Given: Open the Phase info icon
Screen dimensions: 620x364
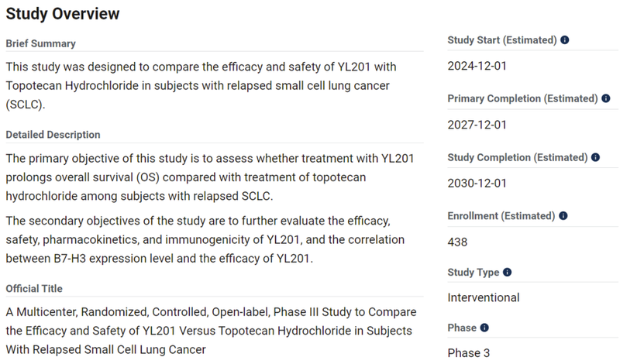Looking at the screenshot, I should (x=484, y=328).
